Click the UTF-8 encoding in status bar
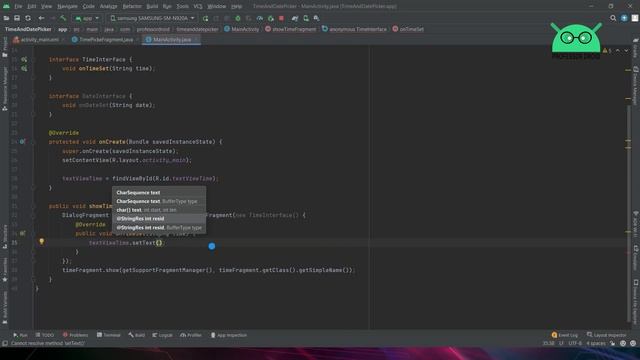This screenshot has width=640, height=360. click(x=575, y=343)
